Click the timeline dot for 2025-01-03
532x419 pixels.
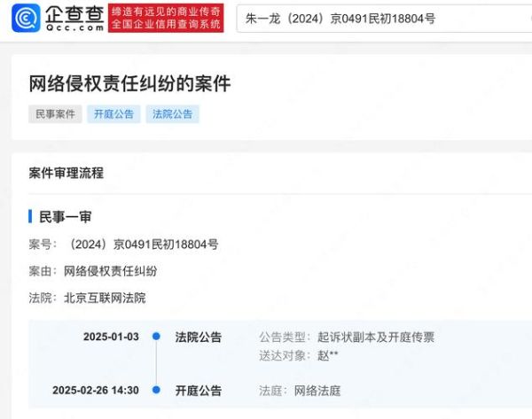[x=156, y=337]
